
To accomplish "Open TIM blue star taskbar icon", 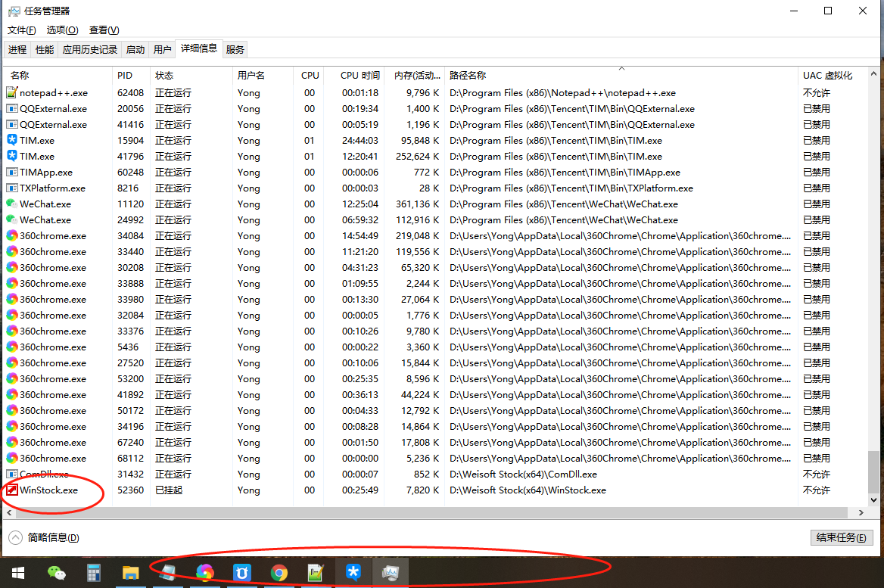I will coord(353,573).
